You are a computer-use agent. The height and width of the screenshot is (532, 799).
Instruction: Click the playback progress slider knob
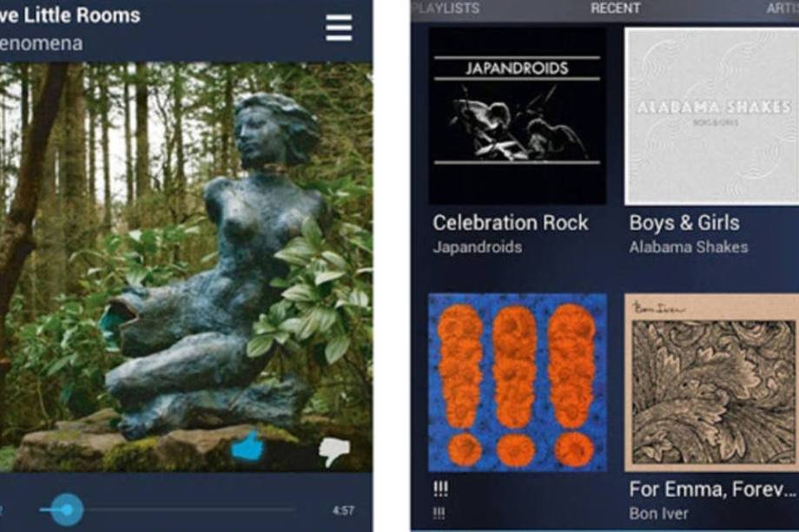(67, 509)
